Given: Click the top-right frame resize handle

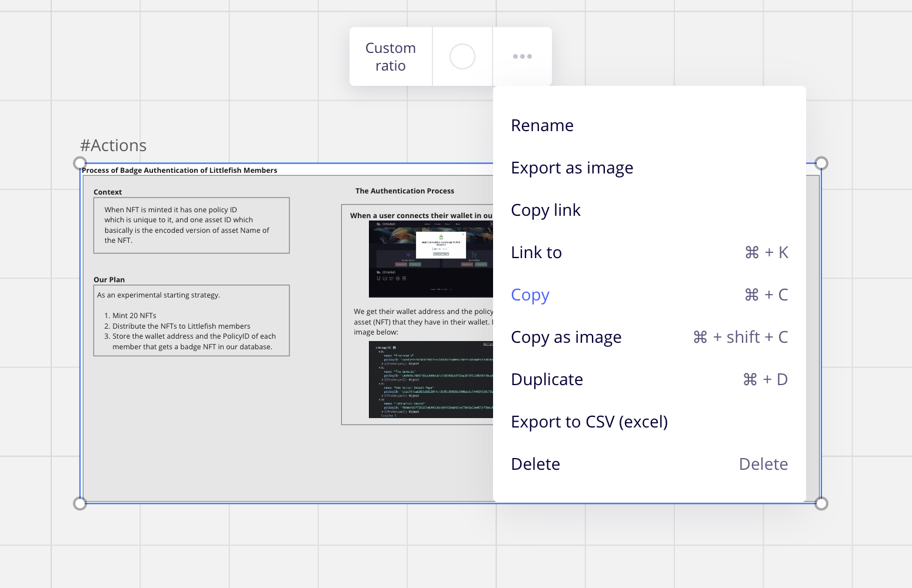Looking at the screenshot, I should [x=821, y=163].
